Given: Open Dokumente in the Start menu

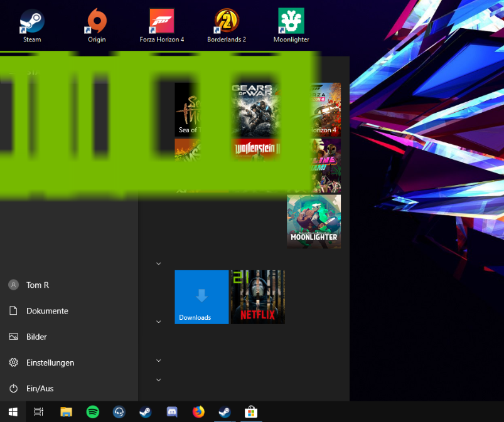Looking at the screenshot, I should click(69, 311).
